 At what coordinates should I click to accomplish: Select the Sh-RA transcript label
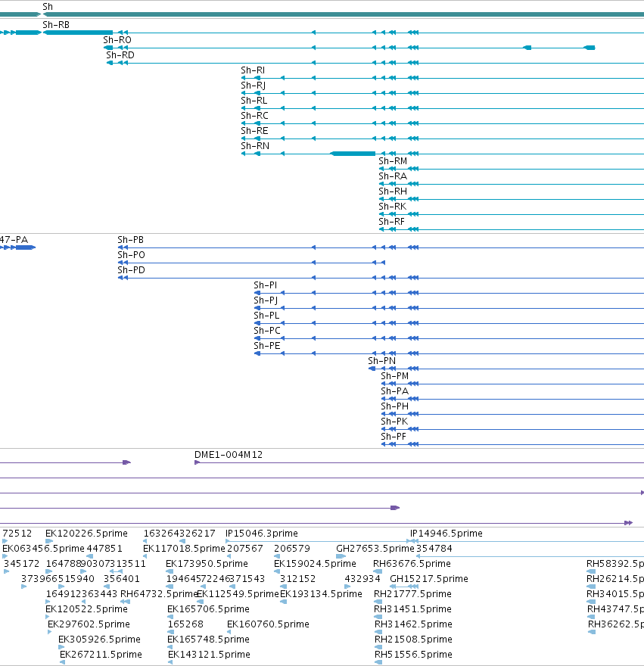coord(393,176)
